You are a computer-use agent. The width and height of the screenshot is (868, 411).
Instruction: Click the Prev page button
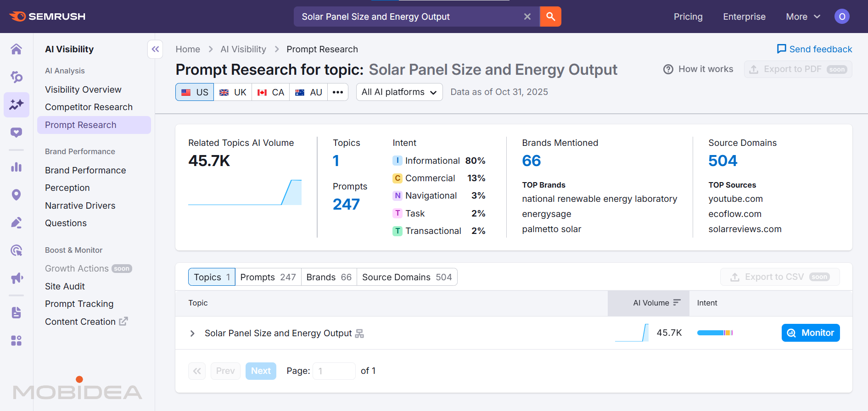pyautogui.click(x=225, y=371)
